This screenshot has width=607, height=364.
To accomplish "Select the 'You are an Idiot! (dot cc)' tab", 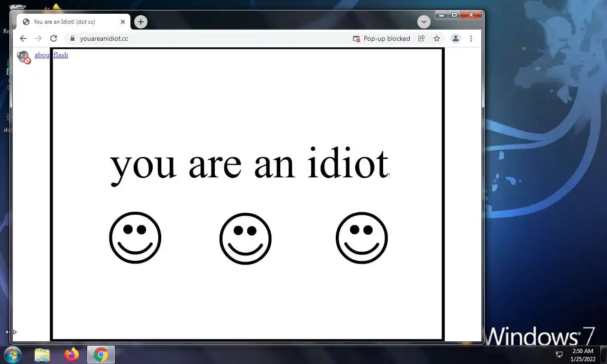I will click(74, 22).
